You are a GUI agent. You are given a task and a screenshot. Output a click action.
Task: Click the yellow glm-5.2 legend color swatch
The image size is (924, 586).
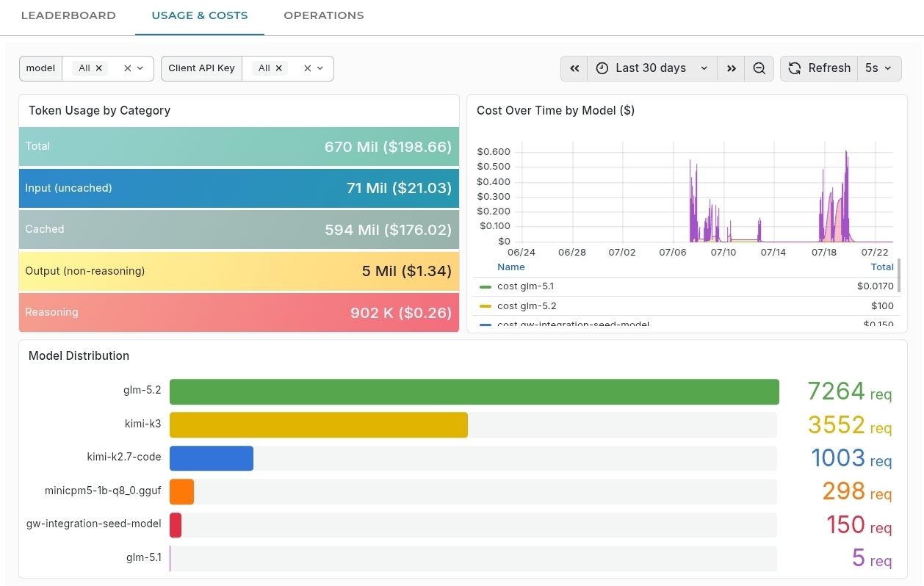tap(486, 306)
